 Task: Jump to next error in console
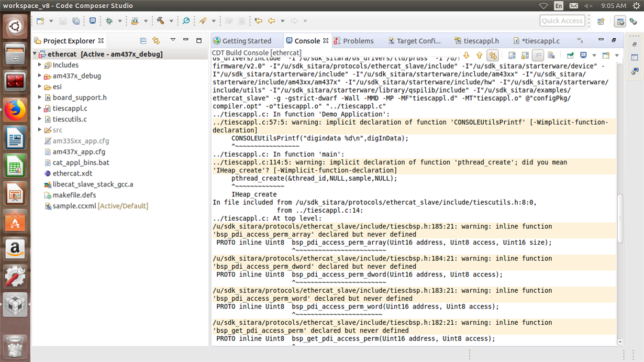pyautogui.click(x=467, y=55)
